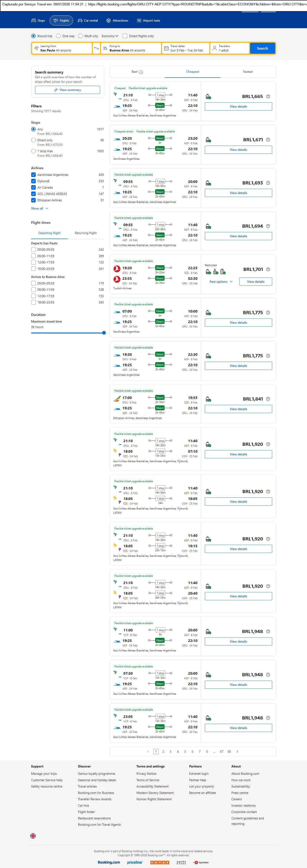Viewport: 307px width, 868px height.
Task: Switch to the Returning flight tab
Action: click(x=86, y=233)
